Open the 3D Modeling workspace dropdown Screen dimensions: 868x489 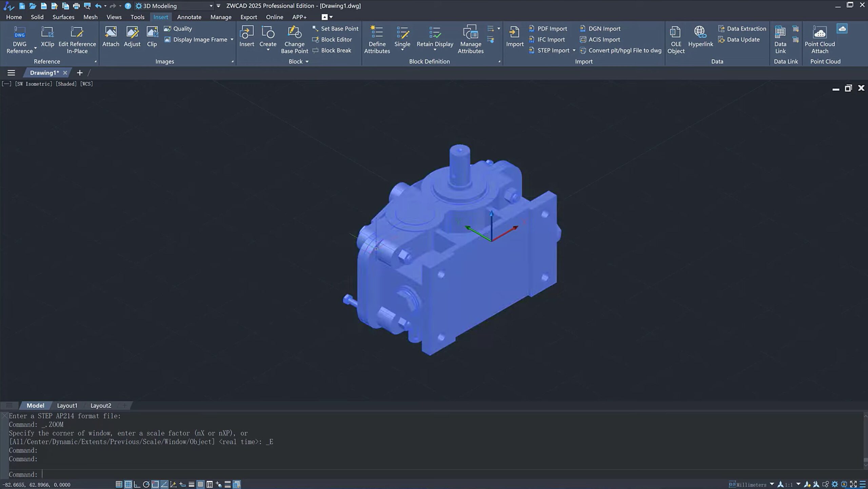(211, 6)
